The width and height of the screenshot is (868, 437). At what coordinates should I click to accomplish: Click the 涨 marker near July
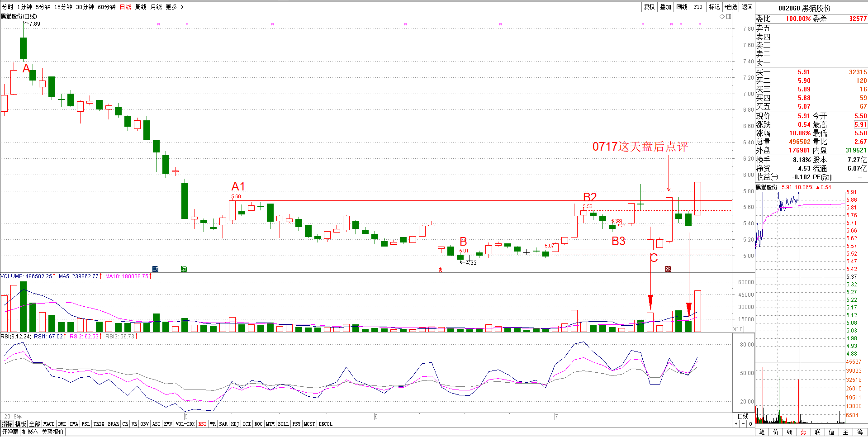[x=669, y=269]
